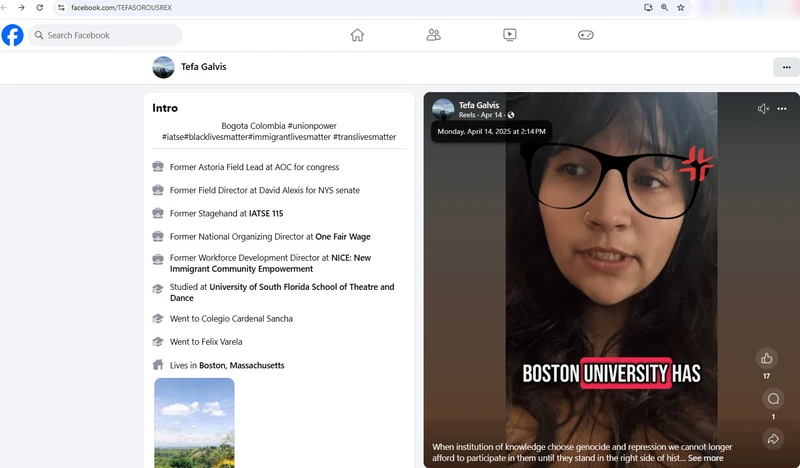Click Tefa Galvis name on reel

(x=479, y=105)
